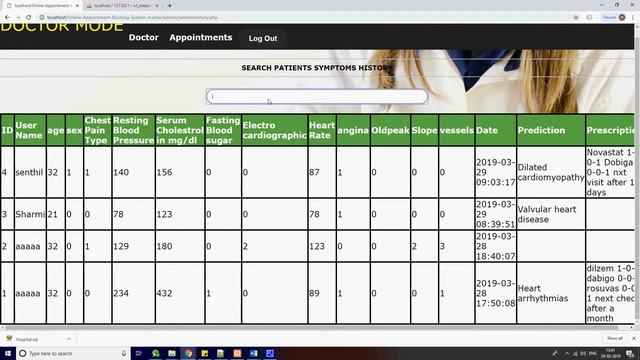Click the ENG language indicator
The image size is (640, 360).
click(x=593, y=353)
